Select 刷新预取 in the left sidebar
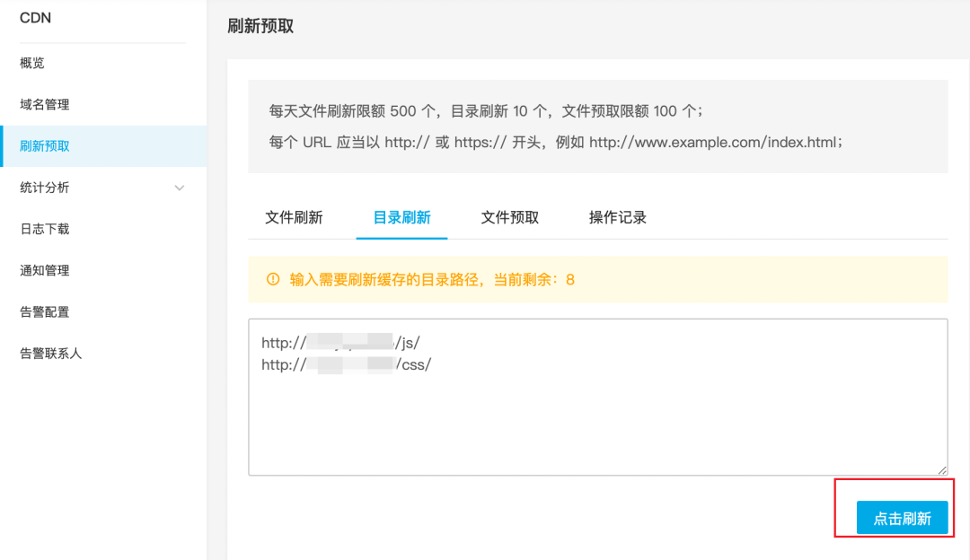The width and height of the screenshot is (970, 560). [x=45, y=146]
